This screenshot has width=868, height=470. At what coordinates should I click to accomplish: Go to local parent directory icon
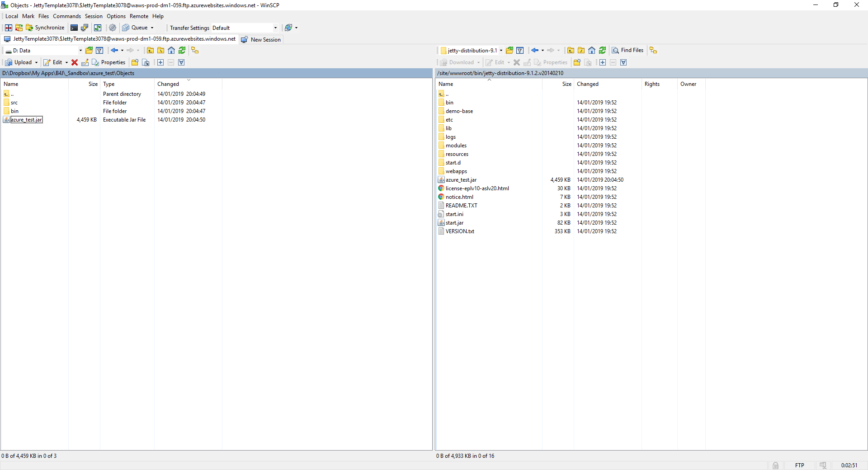pyautogui.click(x=151, y=50)
